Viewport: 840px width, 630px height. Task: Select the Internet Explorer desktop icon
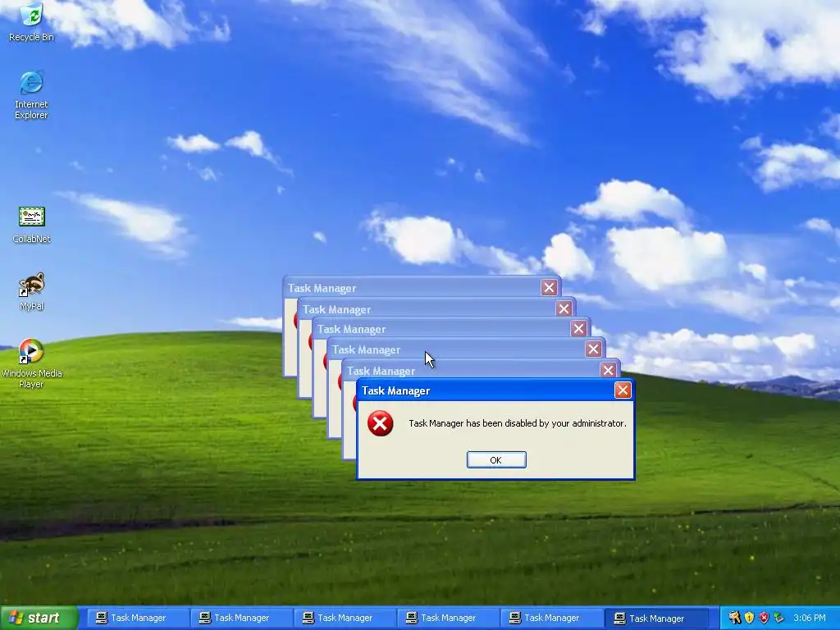tap(31, 94)
